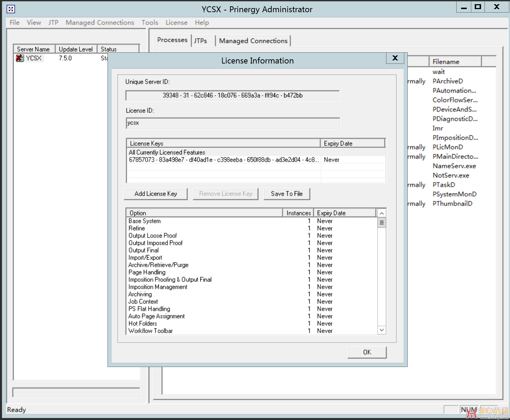Select PSystemMonD in the Filename list

click(454, 194)
